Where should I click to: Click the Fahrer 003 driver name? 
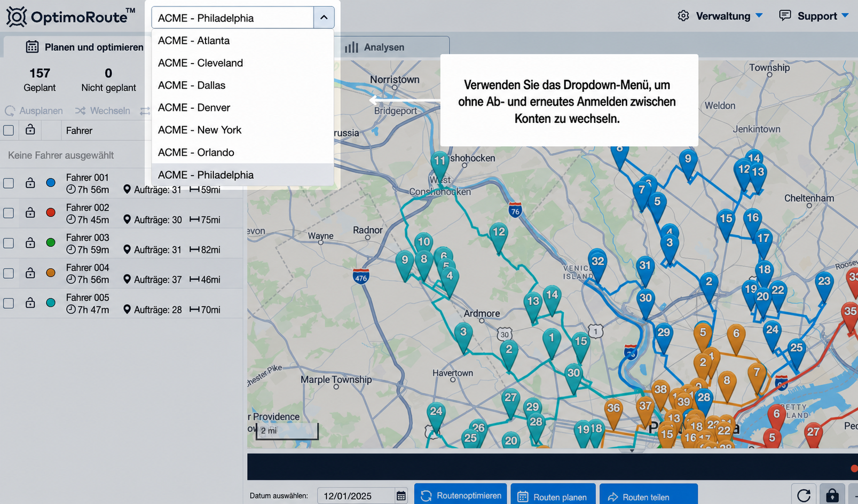(x=88, y=237)
